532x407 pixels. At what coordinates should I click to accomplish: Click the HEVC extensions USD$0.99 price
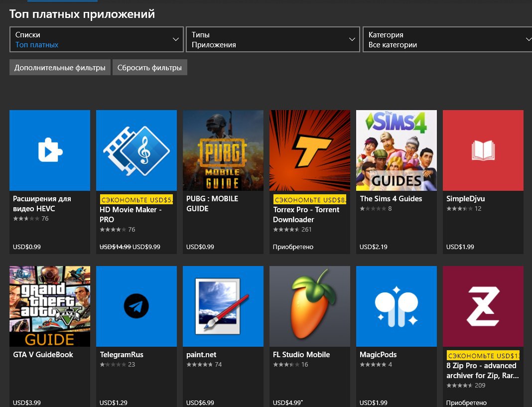[27, 247]
